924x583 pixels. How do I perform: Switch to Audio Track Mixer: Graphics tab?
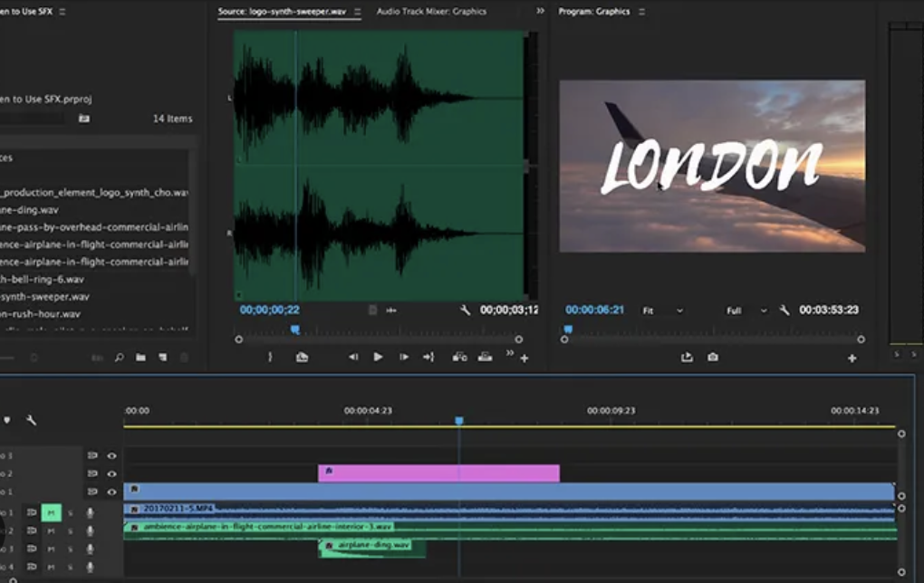click(x=431, y=11)
